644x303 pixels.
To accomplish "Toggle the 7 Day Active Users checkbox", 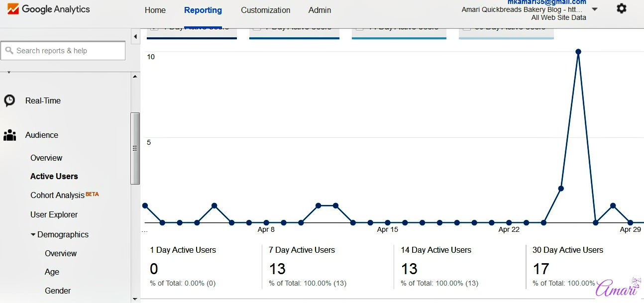I will tap(257, 28).
